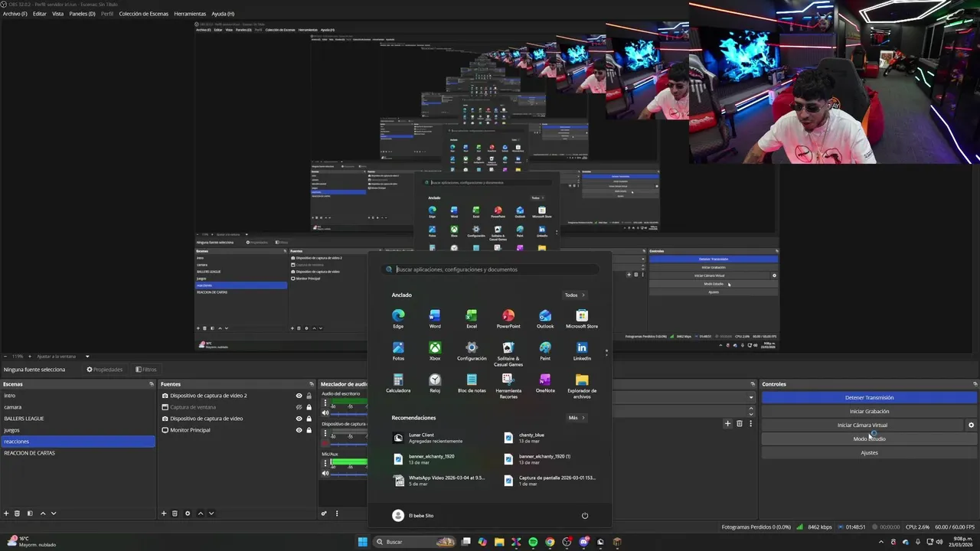Open OneNote from pinned apps

pyautogui.click(x=545, y=383)
